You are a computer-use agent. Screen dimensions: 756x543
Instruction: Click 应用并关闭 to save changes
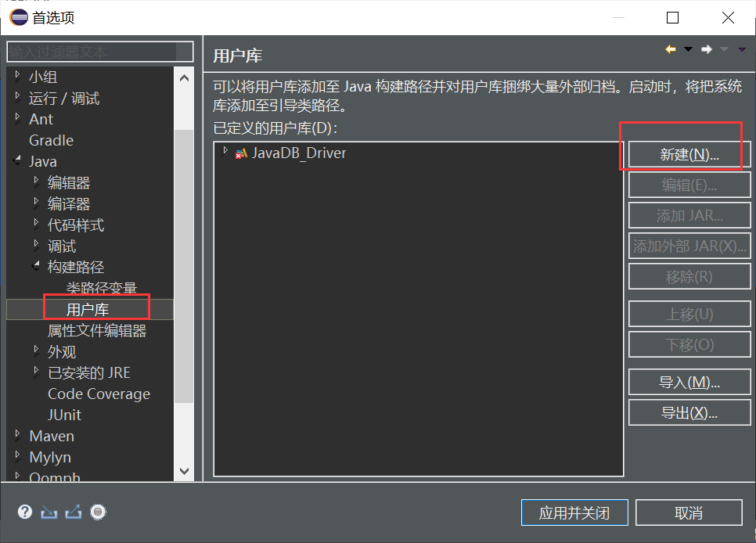click(574, 512)
